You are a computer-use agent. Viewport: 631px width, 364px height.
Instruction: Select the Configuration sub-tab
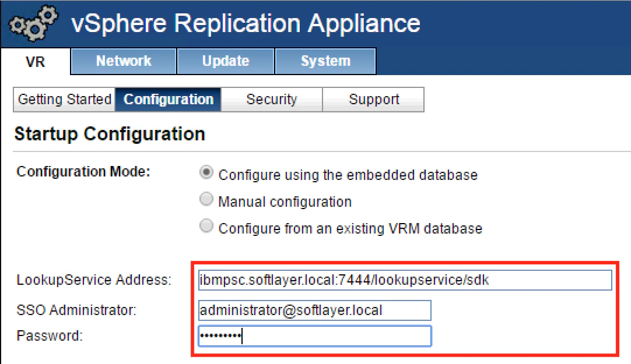pyautogui.click(x=168, y=99)
